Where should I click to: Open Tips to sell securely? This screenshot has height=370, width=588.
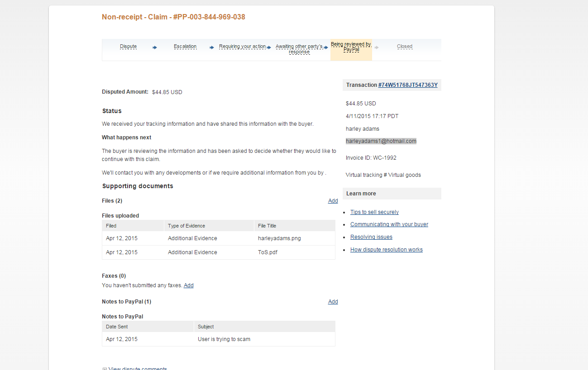374,212
